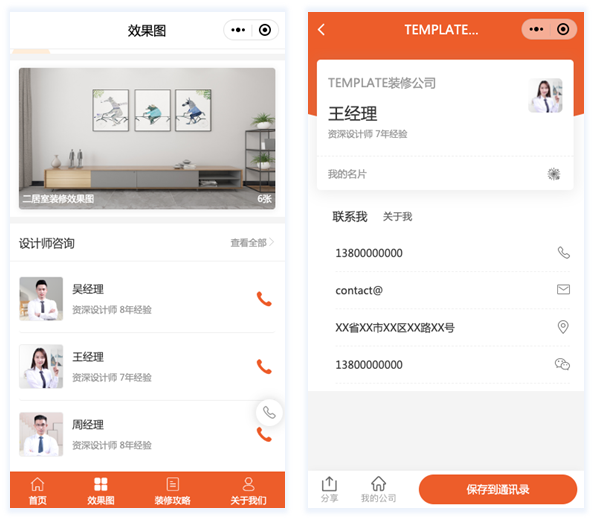Screen dimensions: 594x520
Task: Tap address XX省XX市XX区XX路XX号
Action: pos(395,328)
